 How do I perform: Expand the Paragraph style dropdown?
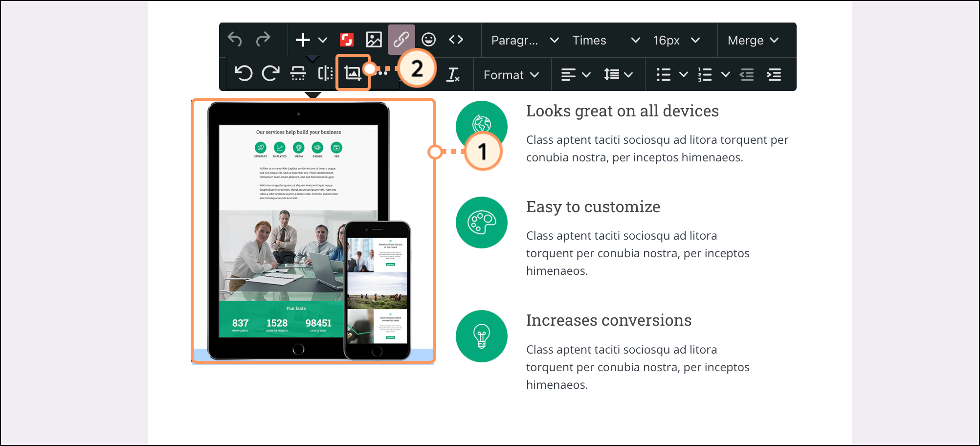525,40
